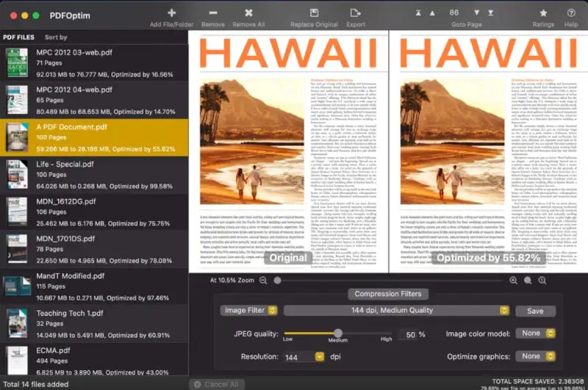Select Life - Special.pdf in the file list
Viewport: 588px width, 390px height.
[x=94, y=175]
